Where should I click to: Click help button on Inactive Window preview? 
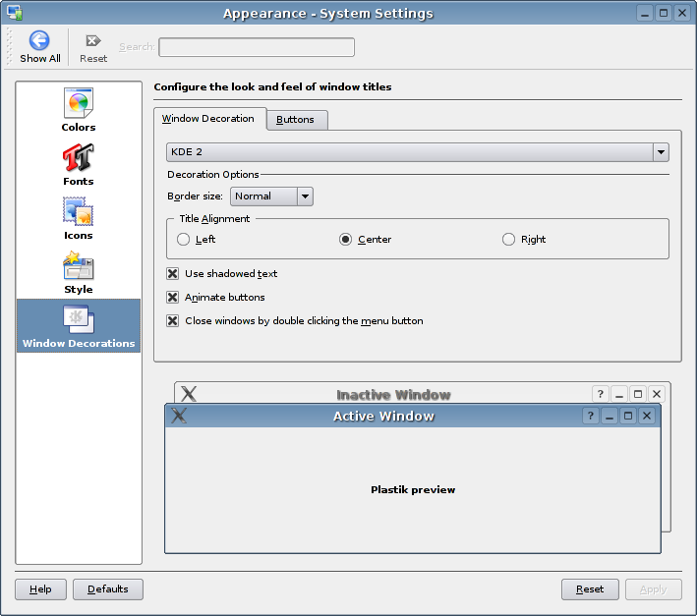pyautogui.click(x=600, y=394)
